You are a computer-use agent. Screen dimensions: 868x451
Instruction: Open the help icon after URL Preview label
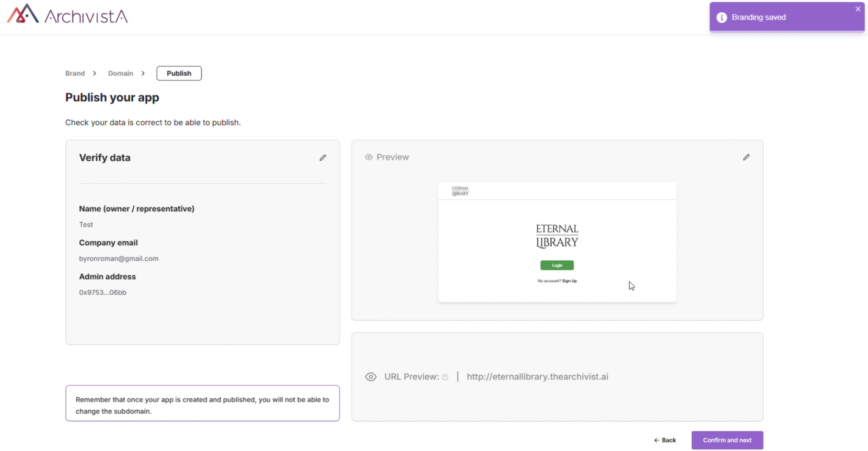[445, 377]
